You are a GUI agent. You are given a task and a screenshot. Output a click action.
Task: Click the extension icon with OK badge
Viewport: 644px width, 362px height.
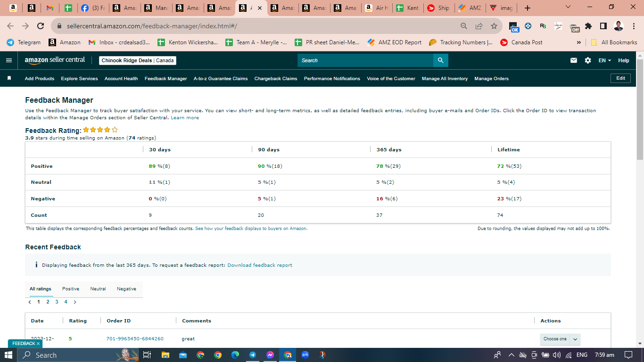[x=514, y=27]
